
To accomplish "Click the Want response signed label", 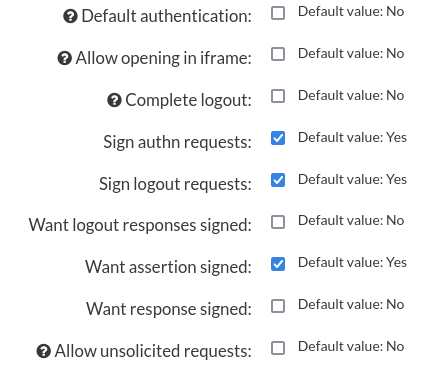I will tap(169, 309).
